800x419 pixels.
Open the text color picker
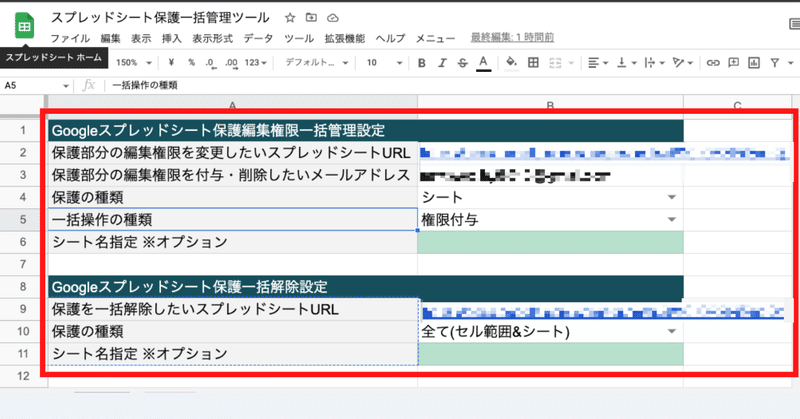483,63
